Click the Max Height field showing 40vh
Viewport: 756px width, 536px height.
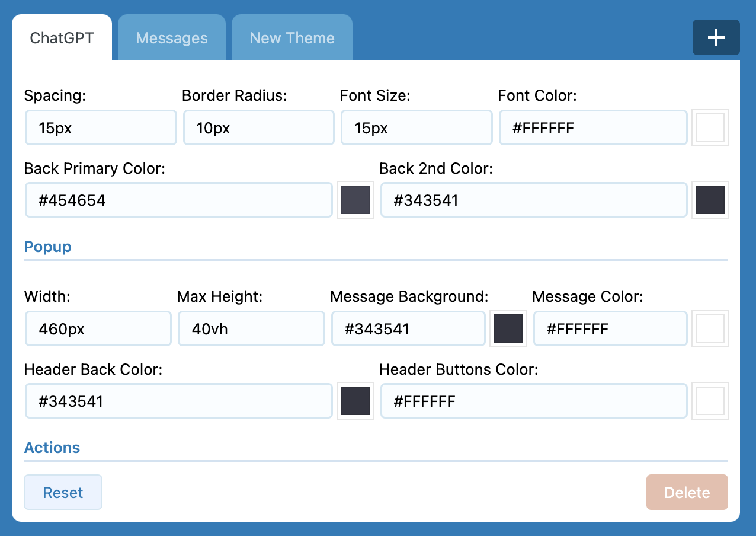coord(251,328)
